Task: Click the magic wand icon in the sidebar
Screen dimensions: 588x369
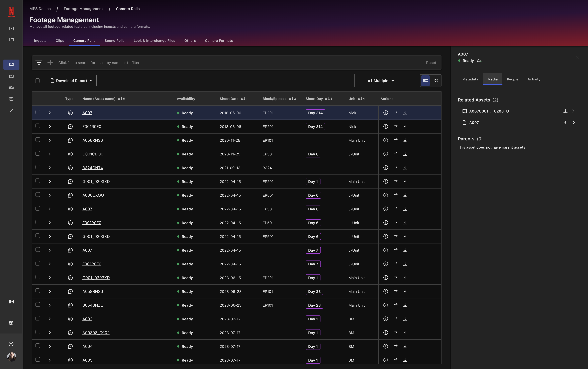Action: pos(11,110)
